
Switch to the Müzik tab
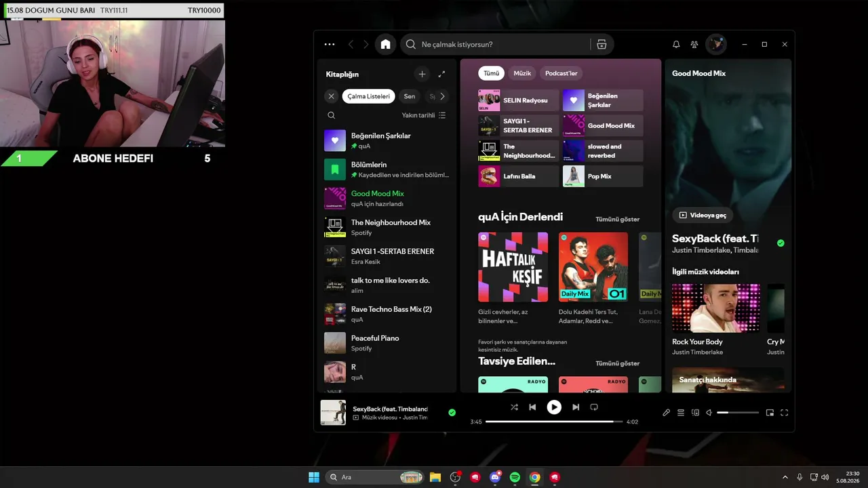point(522,73)
